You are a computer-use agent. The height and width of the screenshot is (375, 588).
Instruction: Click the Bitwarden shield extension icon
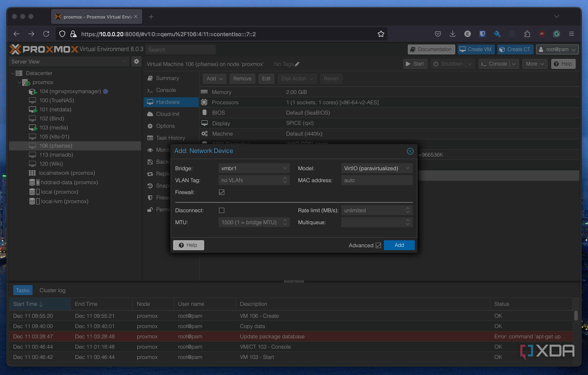(482, 34)
